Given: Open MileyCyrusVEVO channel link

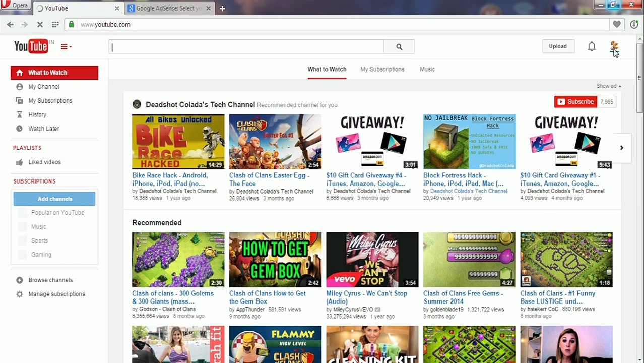Looking at the screenshot, I should click(353, 310).
